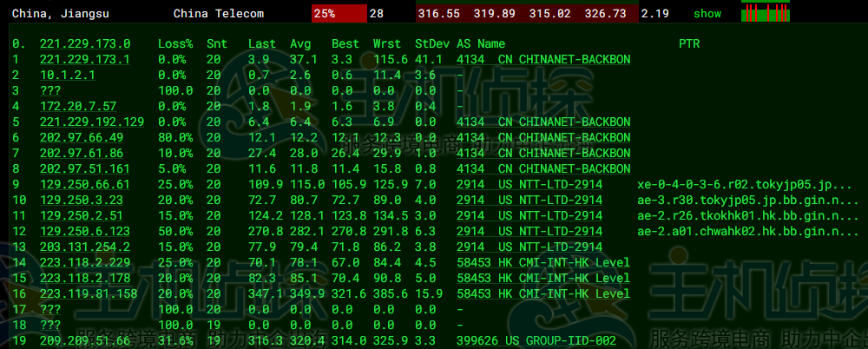Open IP link 202.97.51.161

click(x=85, y=168)
